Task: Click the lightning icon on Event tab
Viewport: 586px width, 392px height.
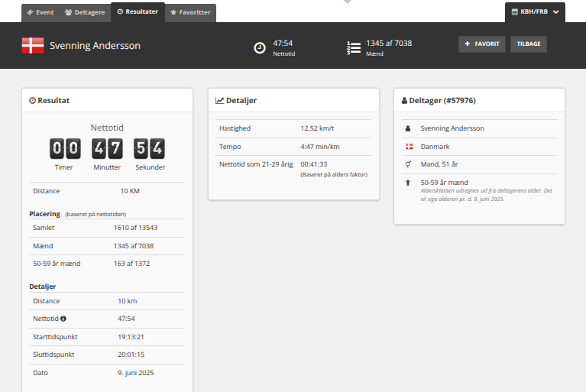Action: tap(30, 12)
